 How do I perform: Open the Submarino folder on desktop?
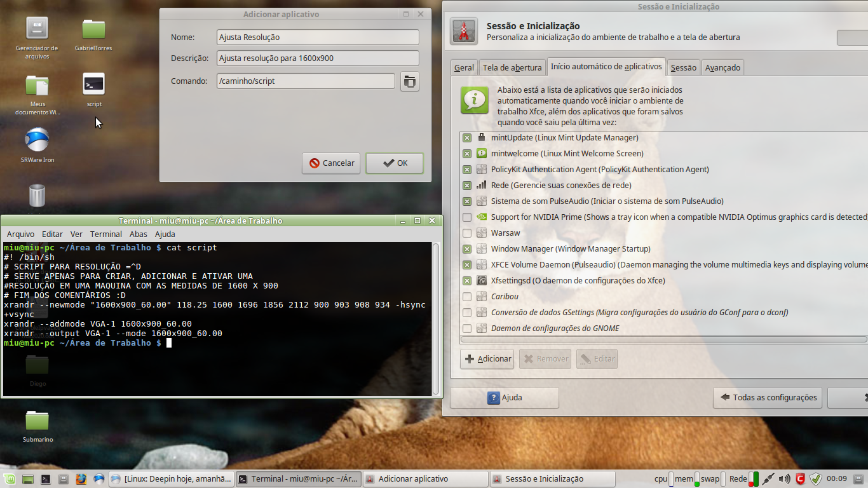point(37,420)
